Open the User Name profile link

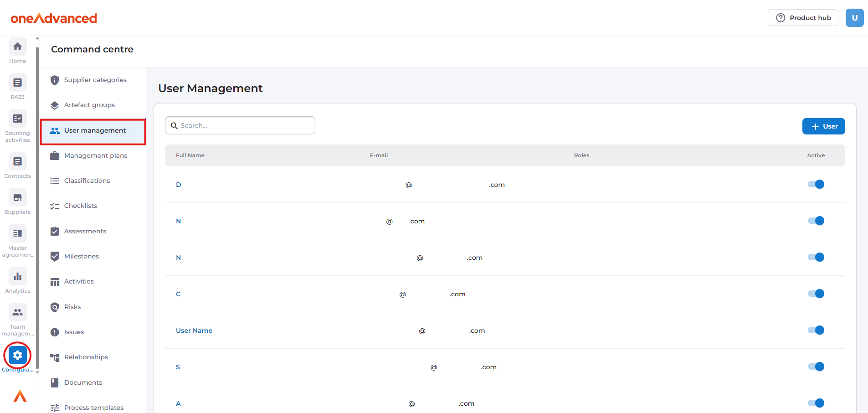194,331
